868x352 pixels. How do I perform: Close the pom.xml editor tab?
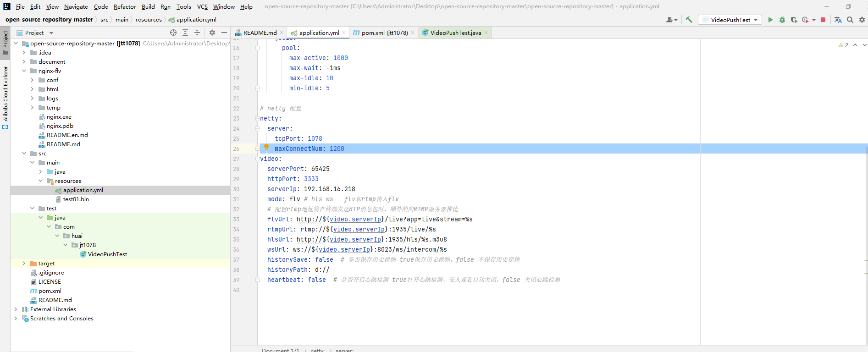[413, 33]
